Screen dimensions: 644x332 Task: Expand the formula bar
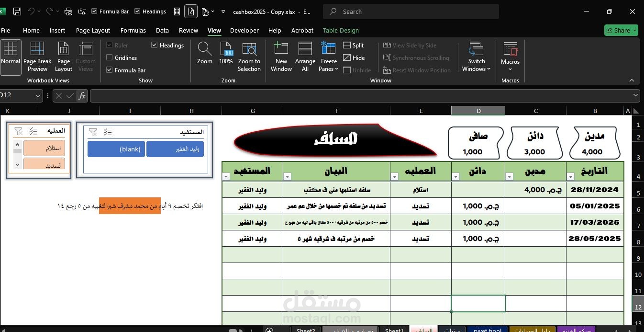pyautogui.click(x=635, y=96)
